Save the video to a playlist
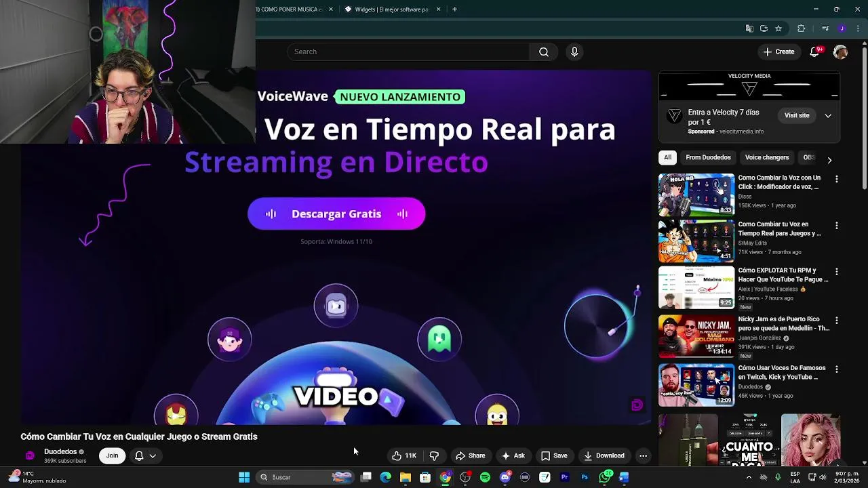The image size is (868, 488). (554, 455)
